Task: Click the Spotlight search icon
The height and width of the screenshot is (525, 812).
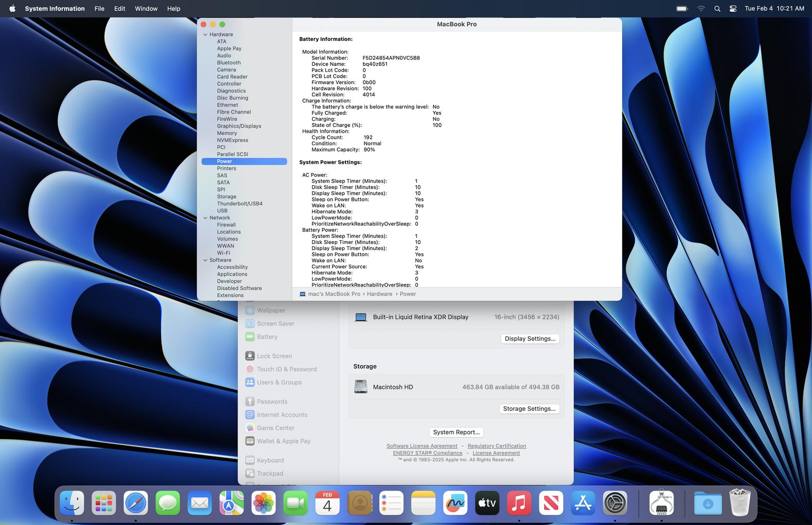Action: [717, 9]
